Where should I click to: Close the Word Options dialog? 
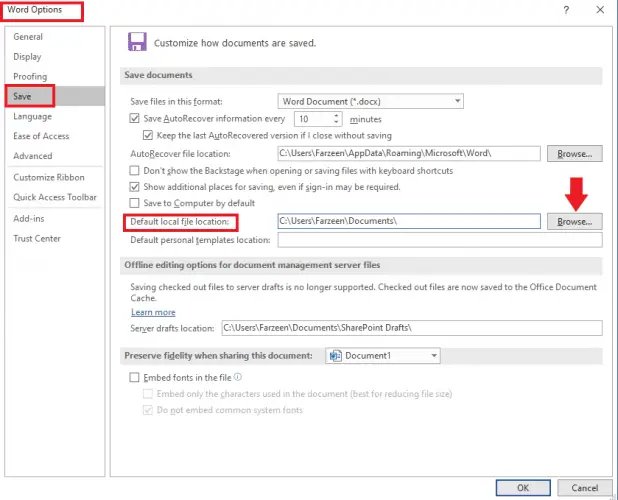pos(600,10)
